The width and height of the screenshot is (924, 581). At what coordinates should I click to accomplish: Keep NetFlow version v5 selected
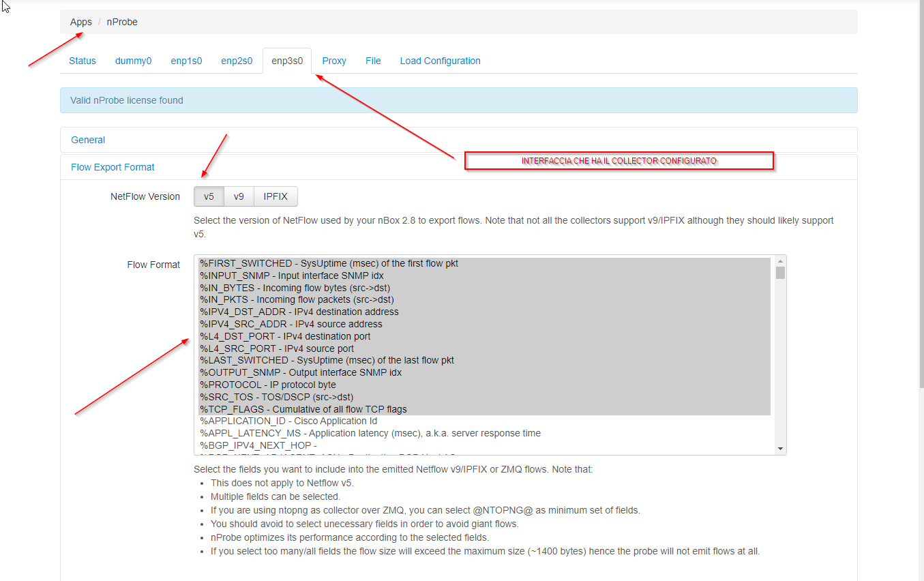coord(209,196)
